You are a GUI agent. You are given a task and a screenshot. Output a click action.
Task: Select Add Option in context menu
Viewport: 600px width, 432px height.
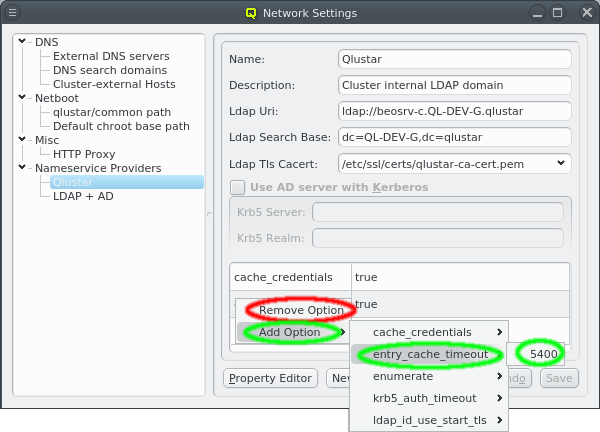click(x=289, y=332)
